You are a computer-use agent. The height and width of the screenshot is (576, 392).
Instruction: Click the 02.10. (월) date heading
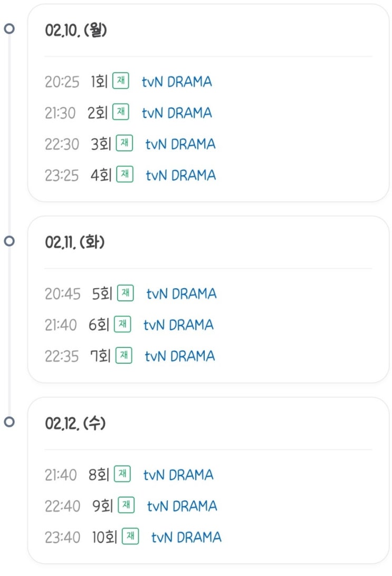coord(76,31)
